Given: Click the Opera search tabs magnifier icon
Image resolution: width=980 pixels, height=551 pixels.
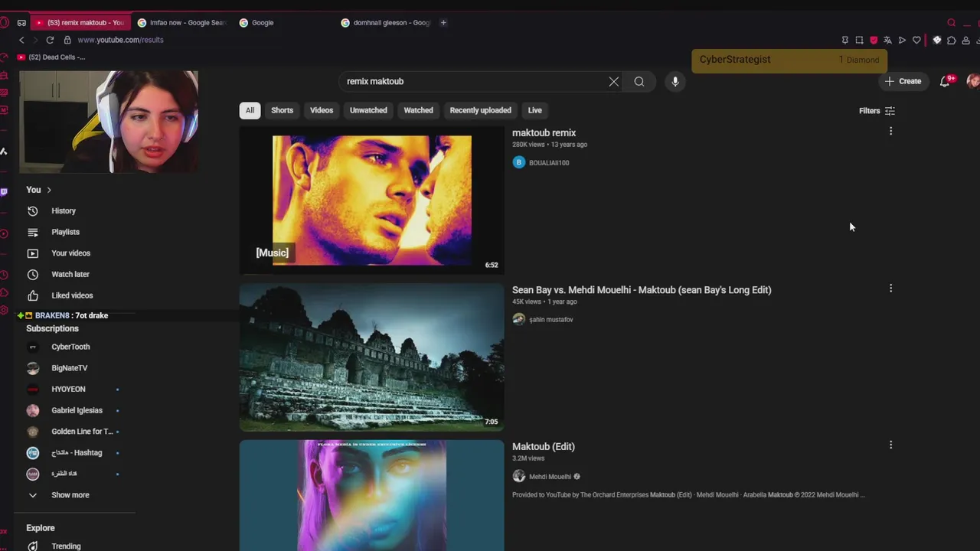Looking at the screenshot, I should pyautogui.click(x=951, y=22).
